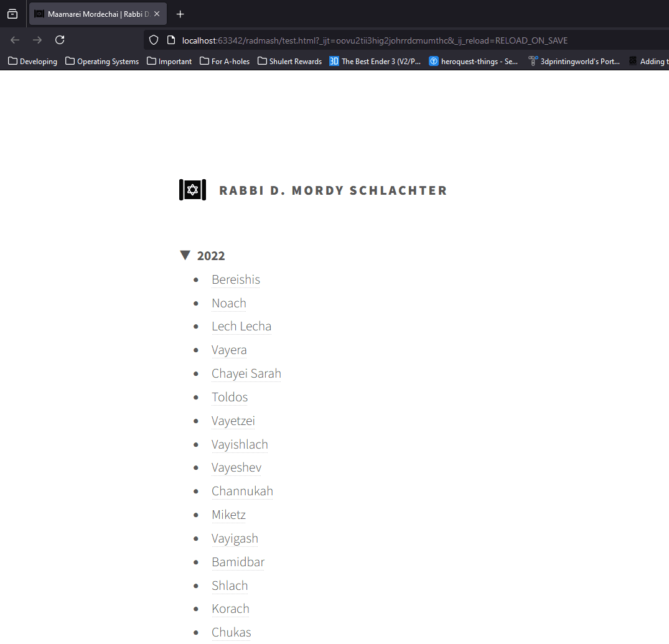
Task: Open the Bereishis link
Action: pos(236,280)
